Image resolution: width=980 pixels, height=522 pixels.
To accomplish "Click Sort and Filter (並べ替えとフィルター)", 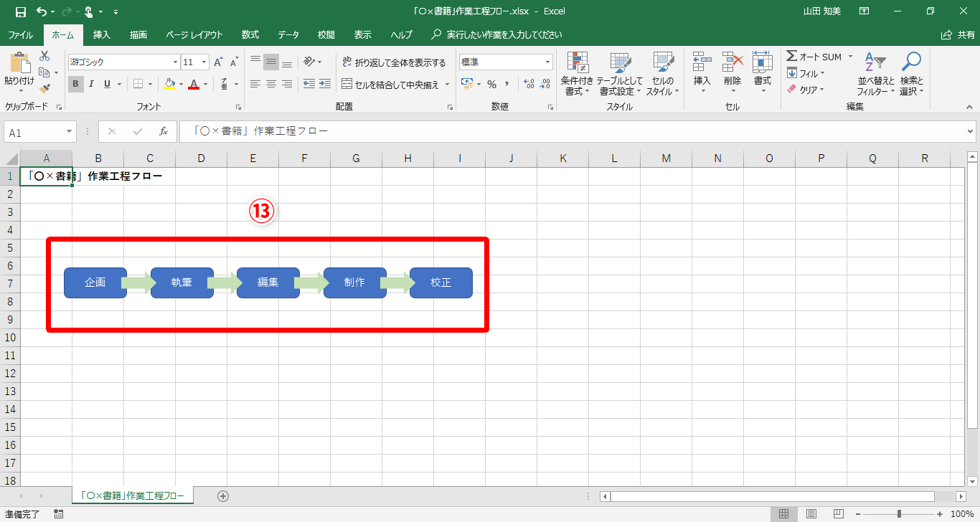I will click(x=876, y=74).
